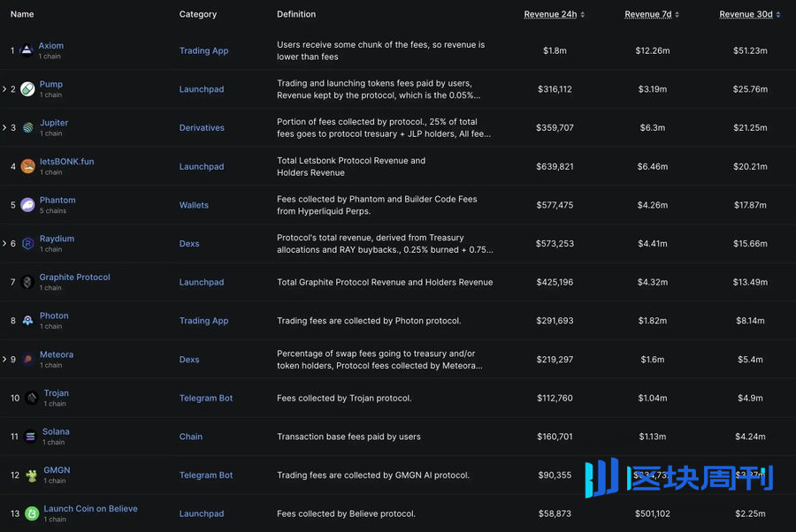Click Axiom's $1.8m 24h revenue value

point(555,50)
